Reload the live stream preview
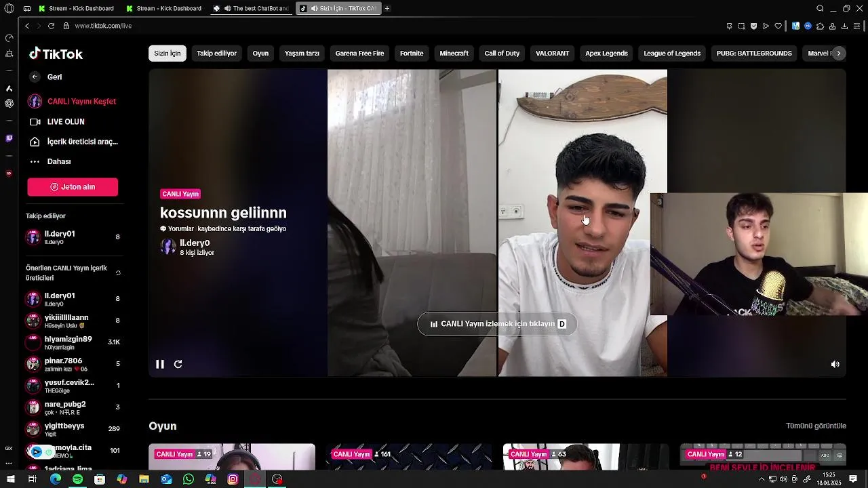 pyautogui.click(x=178, y=364)
